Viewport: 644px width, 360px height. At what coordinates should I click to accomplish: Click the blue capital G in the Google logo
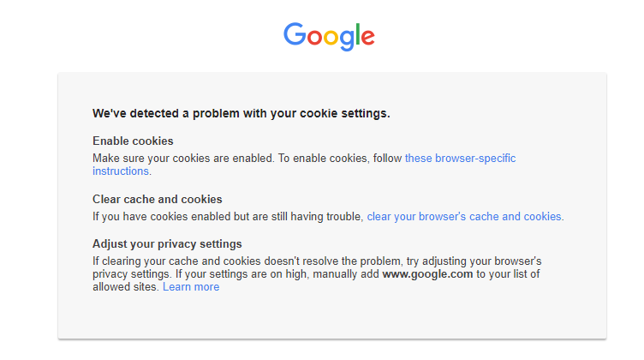[295, 33]
